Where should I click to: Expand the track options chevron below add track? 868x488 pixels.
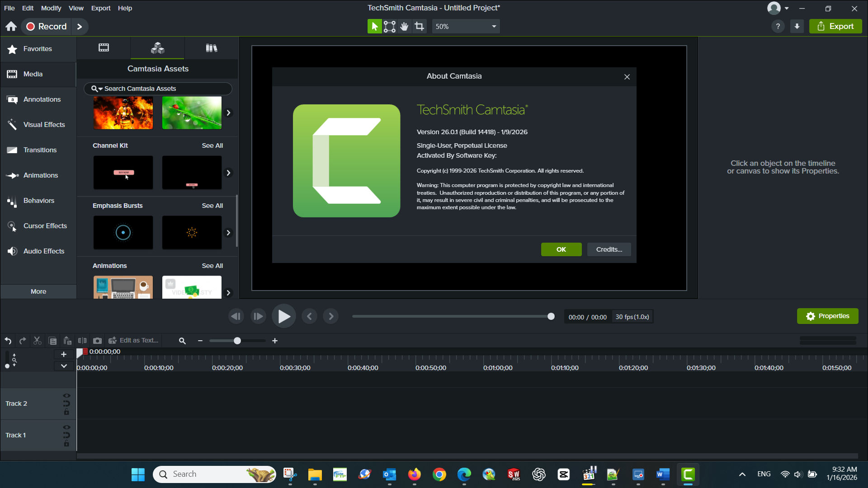[x=64, y=366]
